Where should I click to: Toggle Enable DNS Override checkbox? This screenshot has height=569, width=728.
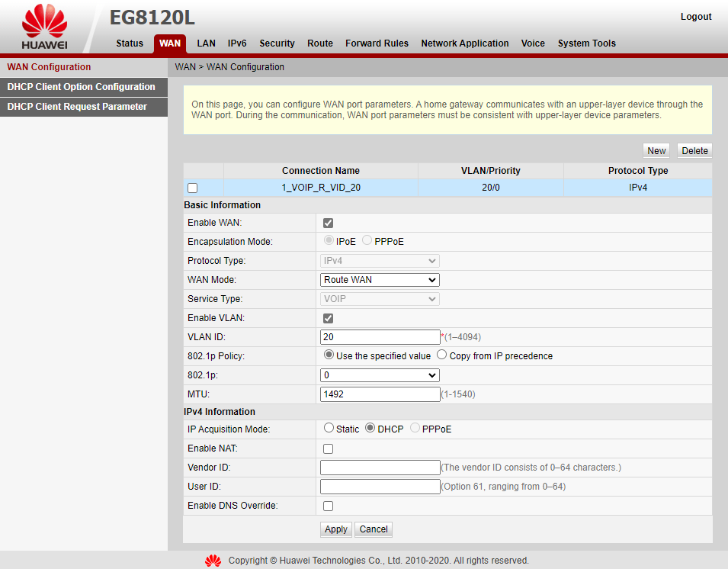tap(329, 506)
